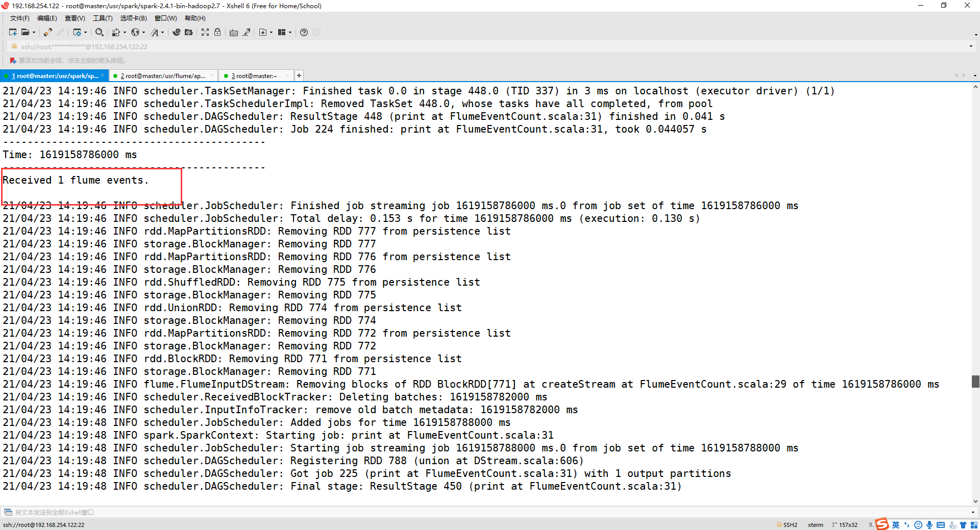The image size is (980, 530).
Task: Expand the new transfer dropdown arrow
Action: coord(271,32)
